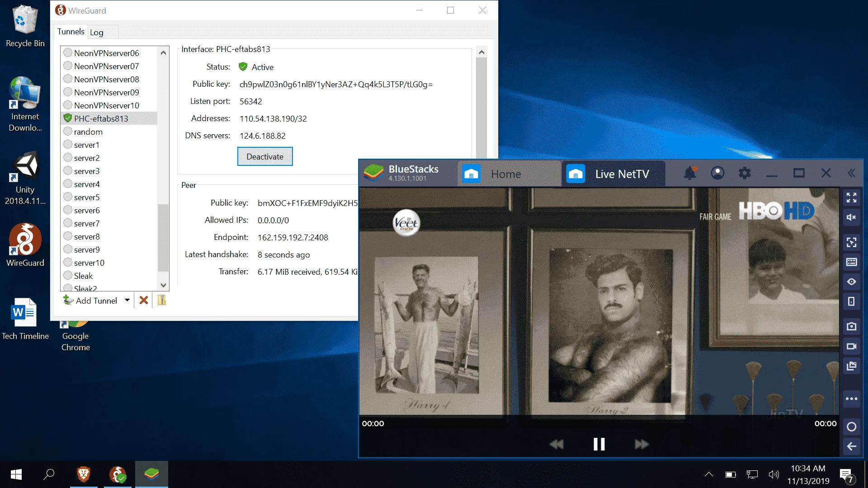Click the interface details vertical scrollbar
Image resolution: width=868 pixels, height=488 pixels.
coord(481,108)
